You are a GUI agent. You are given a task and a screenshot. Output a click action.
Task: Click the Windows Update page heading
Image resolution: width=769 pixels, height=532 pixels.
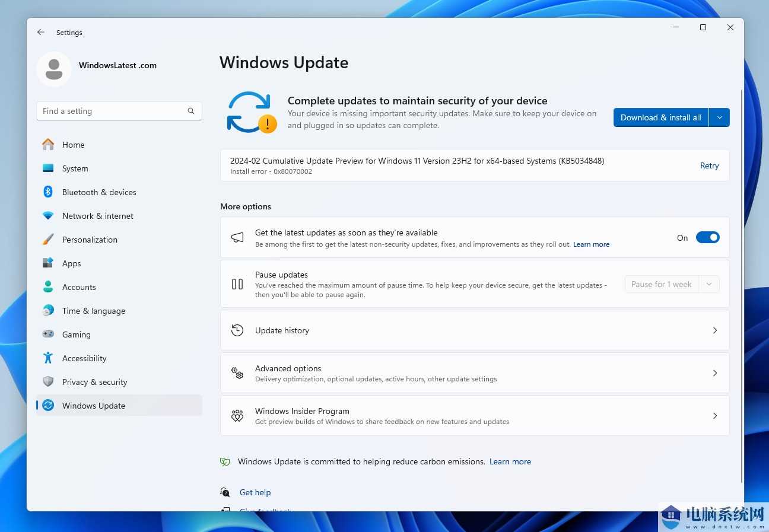pyautogui.click(x=284, y=63)
